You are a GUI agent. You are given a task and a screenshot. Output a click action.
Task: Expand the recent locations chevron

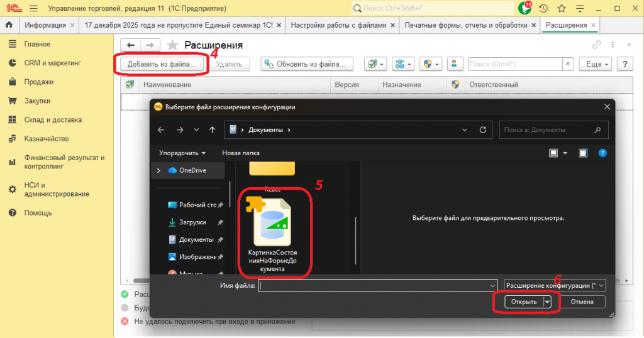pyautogui.click(x=196, y=129)
